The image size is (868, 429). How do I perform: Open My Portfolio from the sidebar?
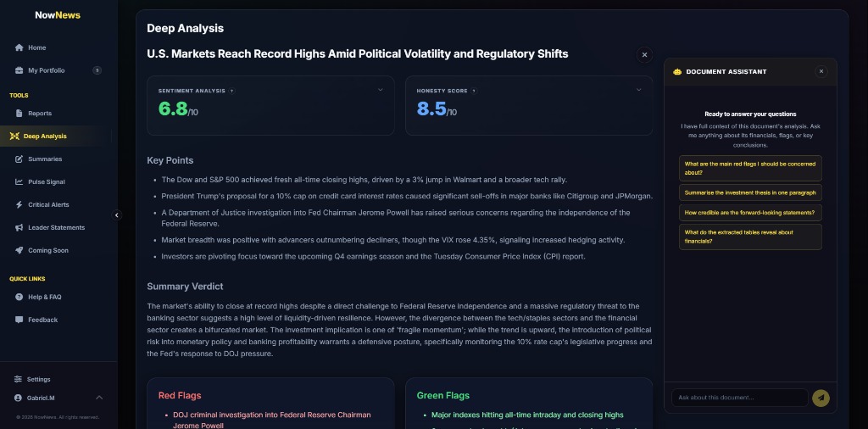pyautogui.click(x=46, y=70)
